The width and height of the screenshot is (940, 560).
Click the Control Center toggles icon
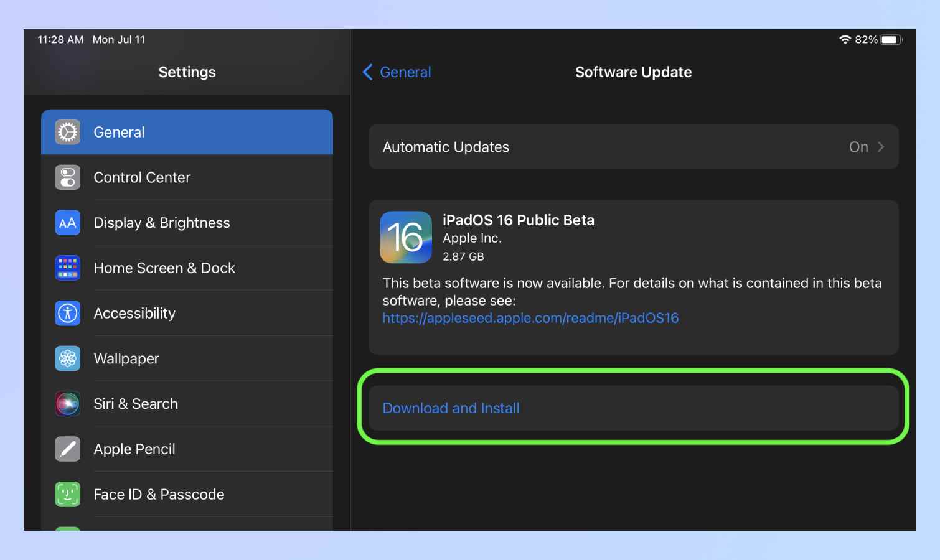pyautogui.click(x=67, y=177)
